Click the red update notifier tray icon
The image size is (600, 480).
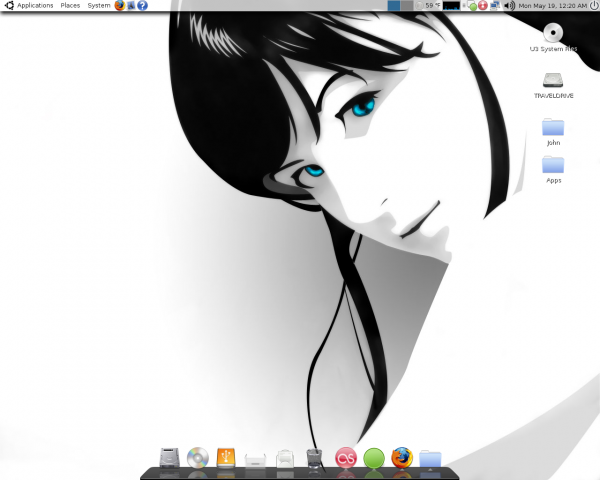[483, 5]
